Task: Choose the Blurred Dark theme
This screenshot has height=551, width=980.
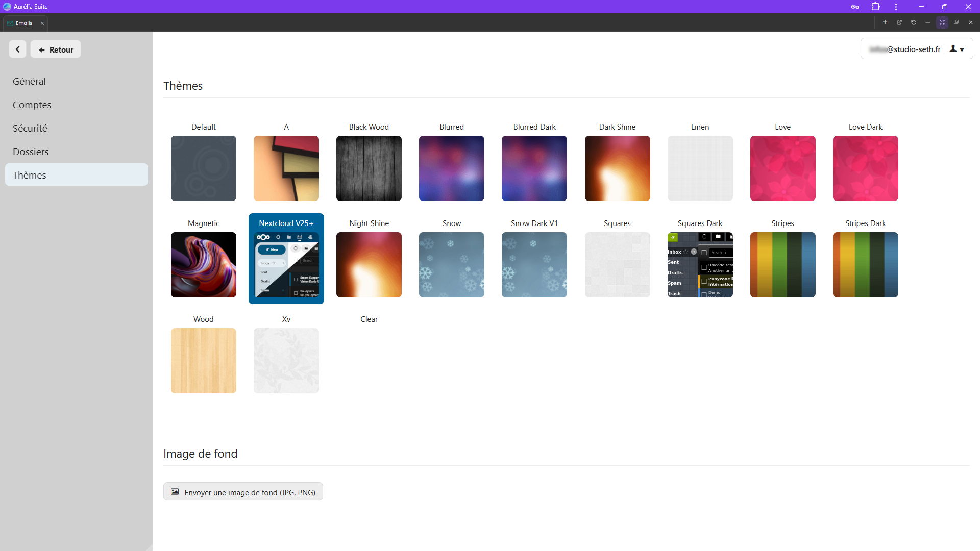Action: click(534, 168)
